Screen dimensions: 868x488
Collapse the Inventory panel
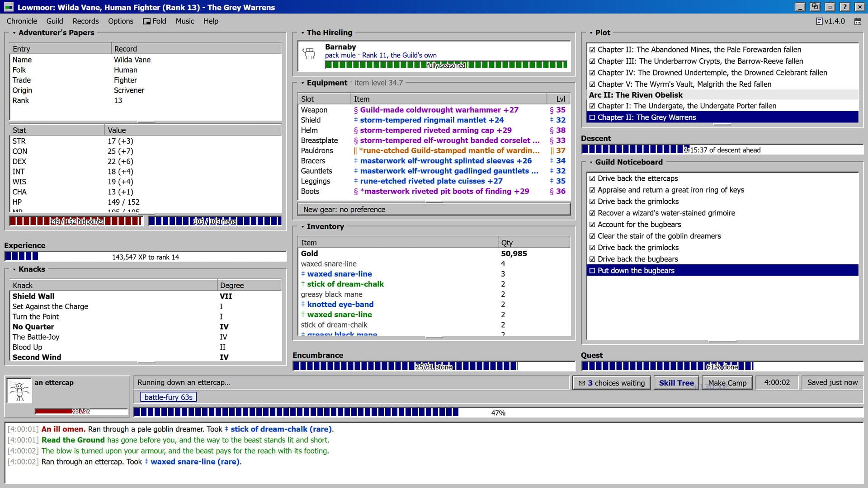coord(302,227)
